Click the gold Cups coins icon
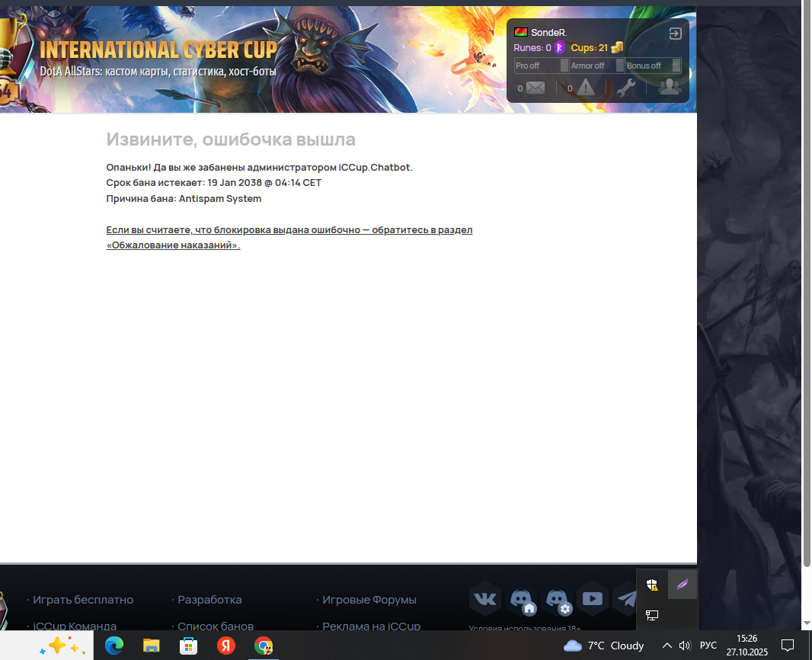The width and height of the screenshot is (812, 660). (x=617, y=48)
